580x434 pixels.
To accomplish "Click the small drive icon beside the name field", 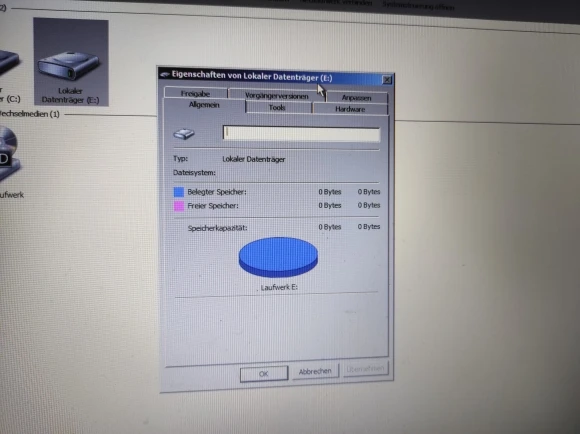I will point(184,134).
